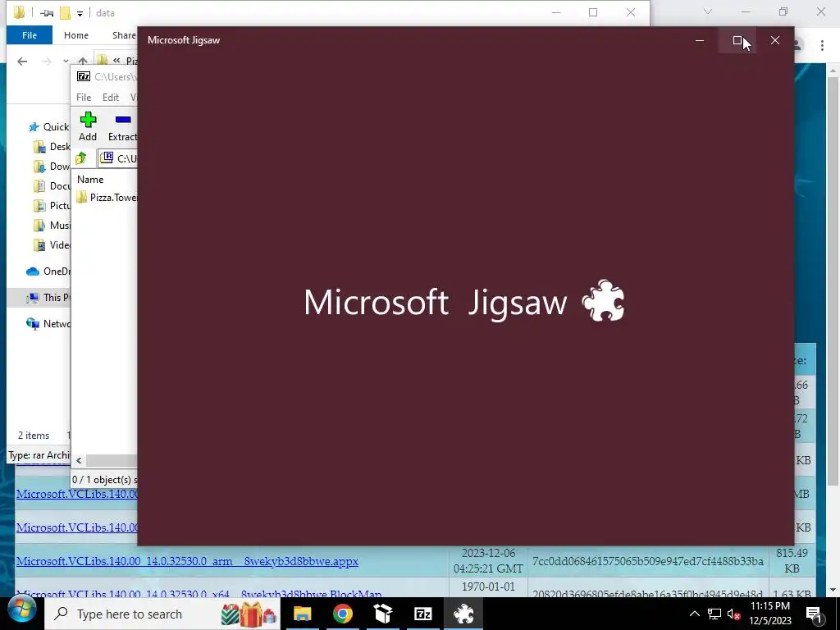Expand the Explorer recent locations dropdown
840x630 pixels.
click(x=66, y=61)
